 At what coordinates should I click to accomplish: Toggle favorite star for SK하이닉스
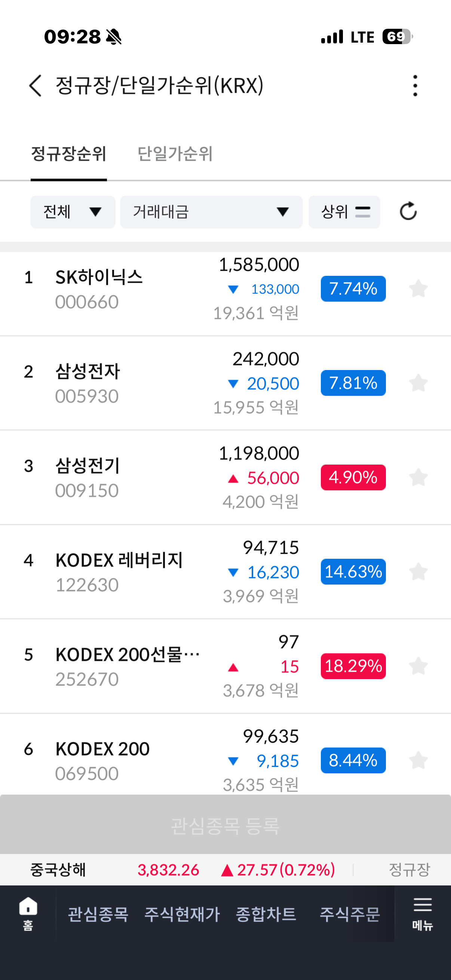(418, 289)
